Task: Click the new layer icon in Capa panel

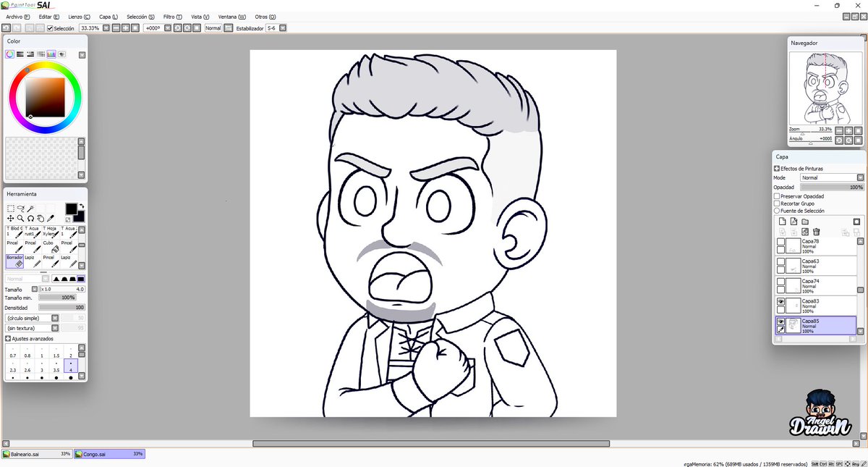Action: coord(781,220)
